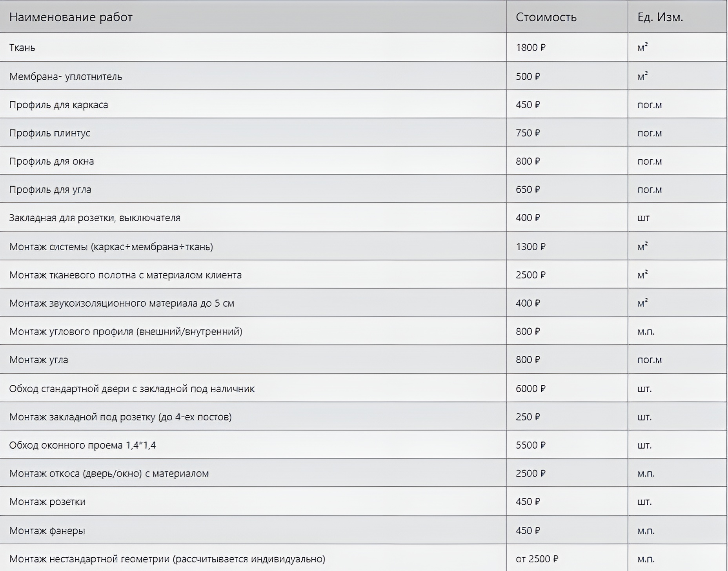The height and width of the screenshot is (571, 728).
Task: Click "Монтаж системы (каркас+мембрана+ткань)" text
Action: 111,247
